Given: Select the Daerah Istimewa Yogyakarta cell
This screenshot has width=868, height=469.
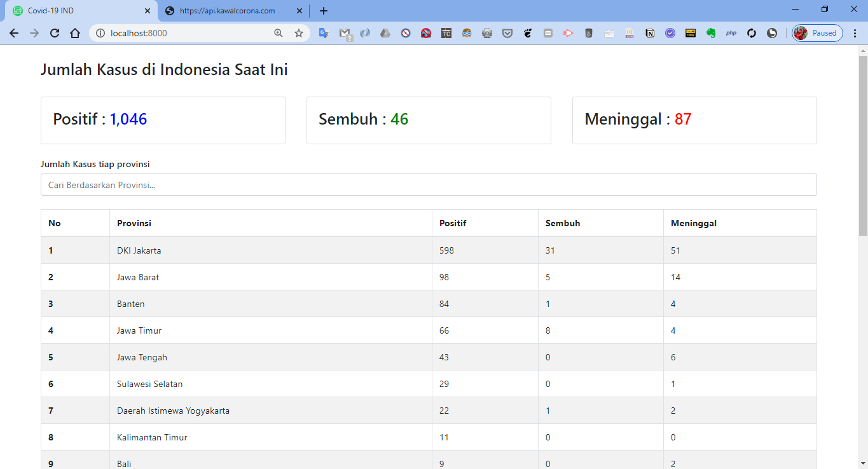Looking at the screenshot, I should point(271,411).
